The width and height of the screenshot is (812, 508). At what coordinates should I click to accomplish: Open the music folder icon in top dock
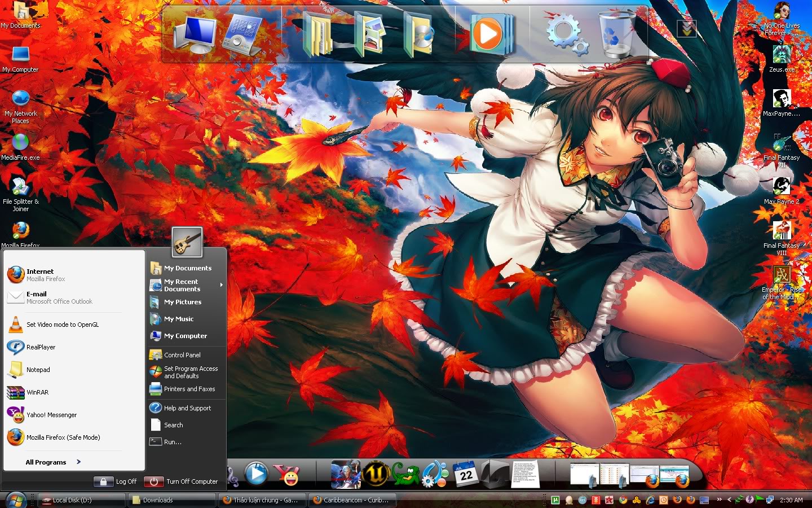tap(418, 35)
